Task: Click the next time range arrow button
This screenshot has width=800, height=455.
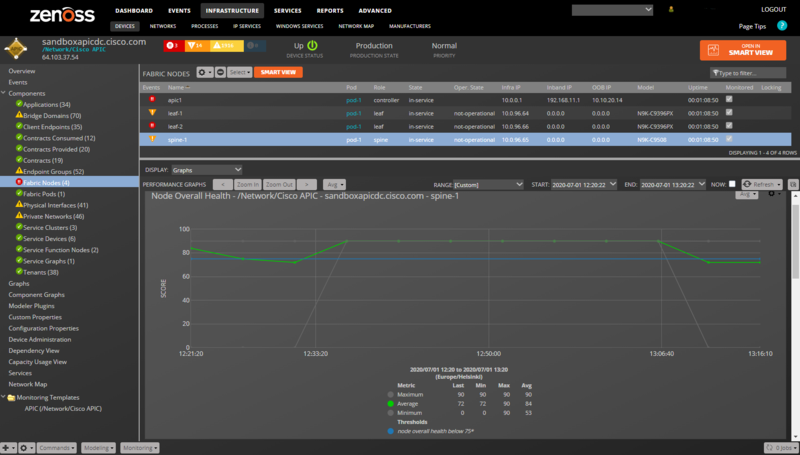Action: pyautogui.click(x=307, y=185)
